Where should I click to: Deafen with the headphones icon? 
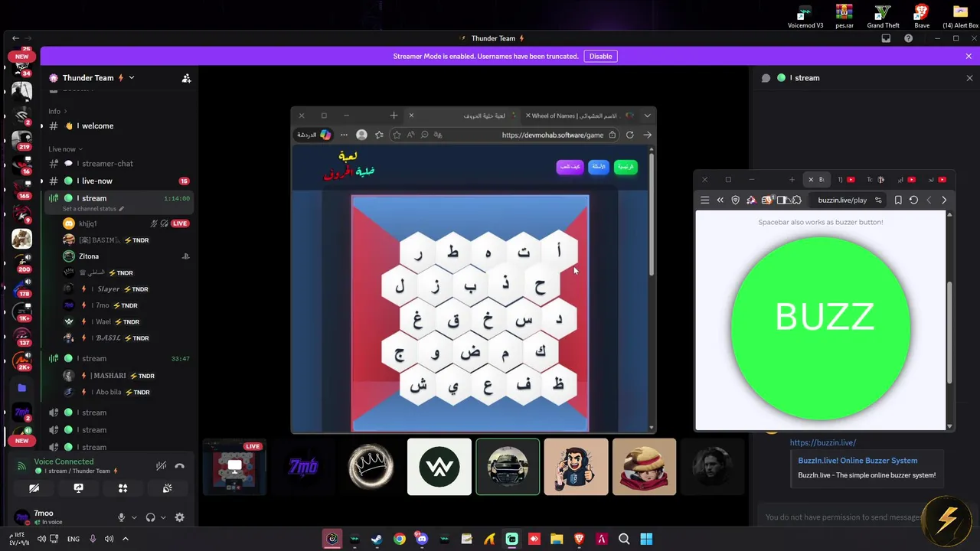coord(150,517)
